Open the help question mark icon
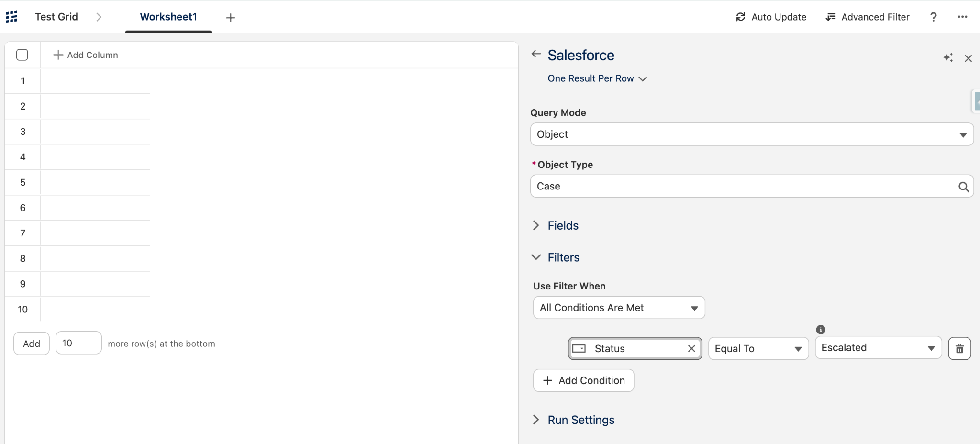Screen dimensions: 980x444 pyautogui.click(x=933, y=17)
